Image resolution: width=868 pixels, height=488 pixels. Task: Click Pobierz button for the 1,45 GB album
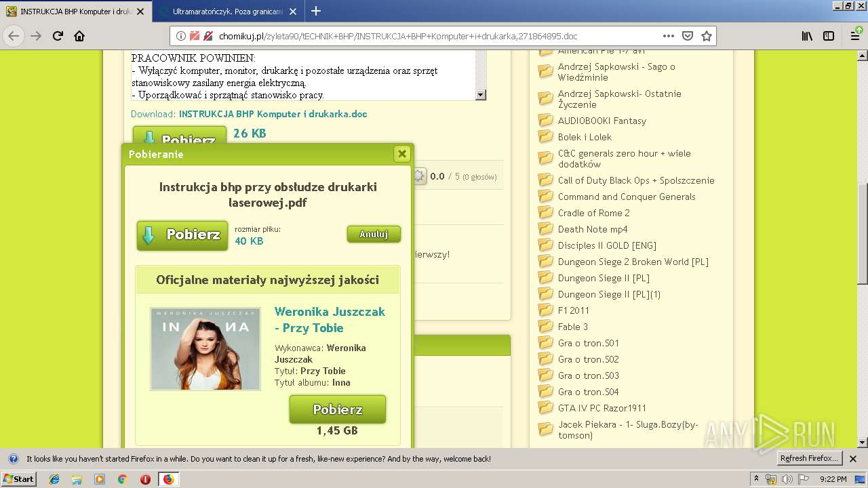tap(338, 409)
